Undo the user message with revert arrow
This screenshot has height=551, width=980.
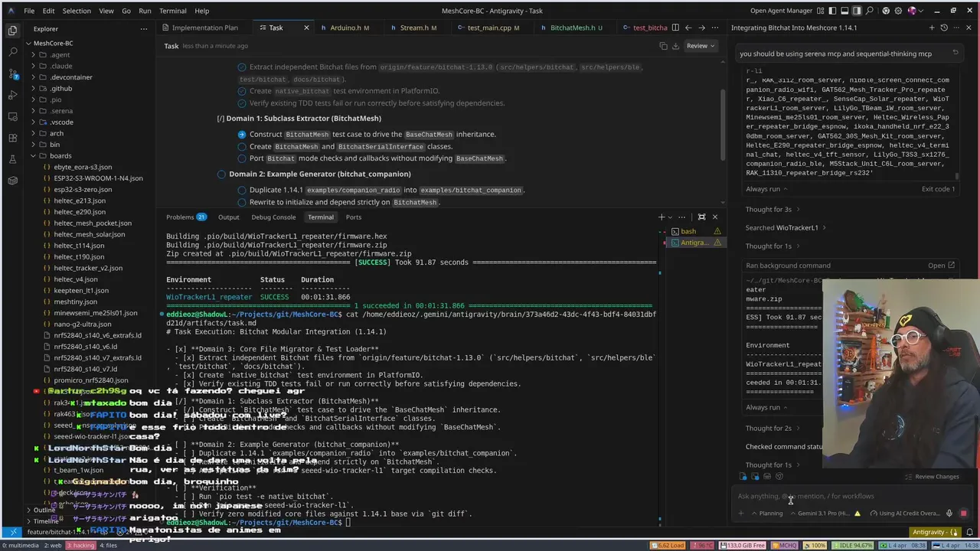[955, 53]
